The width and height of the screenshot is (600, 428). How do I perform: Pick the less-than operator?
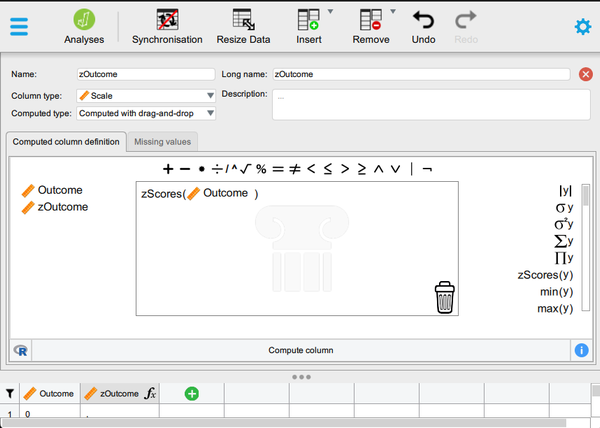(311, 169)
